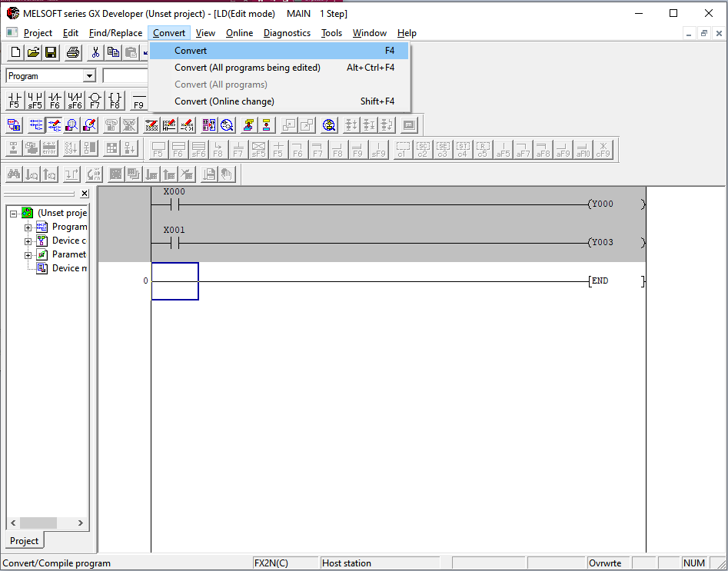Click the pencil icon with angle brackets
This screenshot has width=728, height=571.
click(x=187, y=124)
